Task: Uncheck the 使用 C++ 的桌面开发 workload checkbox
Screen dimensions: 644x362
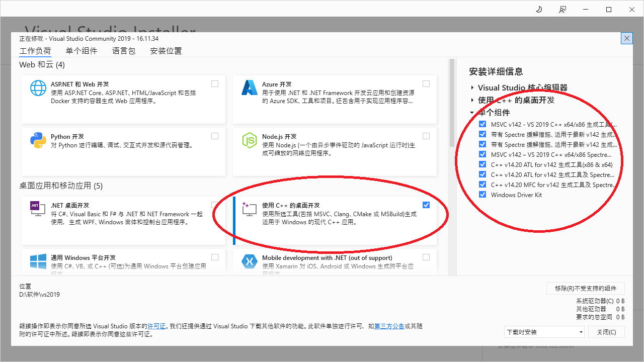Action: (426, 205)
